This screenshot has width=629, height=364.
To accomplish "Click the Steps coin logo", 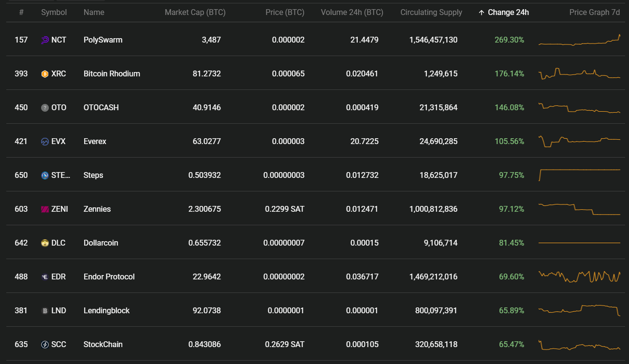I will (x=45, y=175).
